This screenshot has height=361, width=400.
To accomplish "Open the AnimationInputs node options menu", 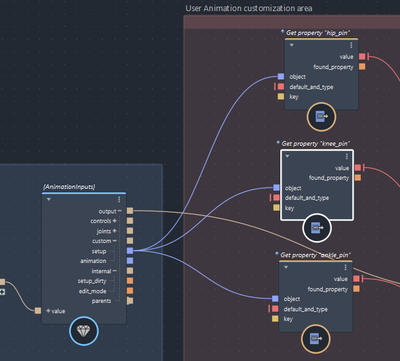I will click(119, 199).
